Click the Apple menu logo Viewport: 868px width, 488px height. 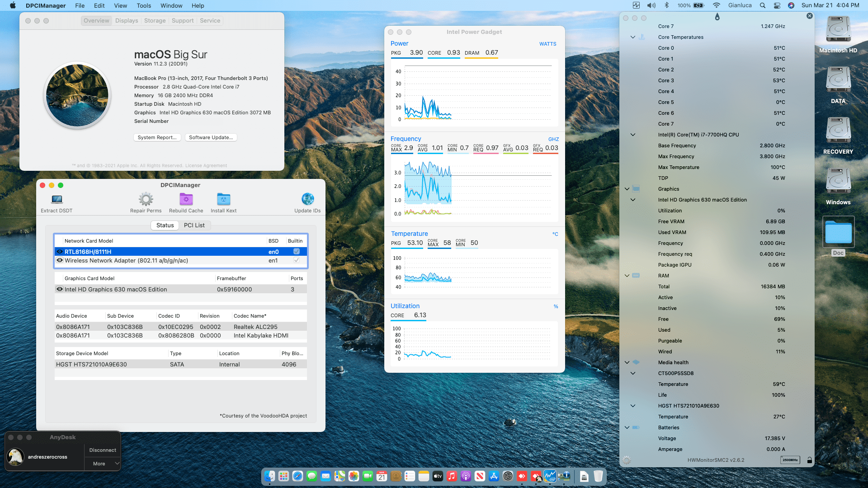click(x=13, y=5)
